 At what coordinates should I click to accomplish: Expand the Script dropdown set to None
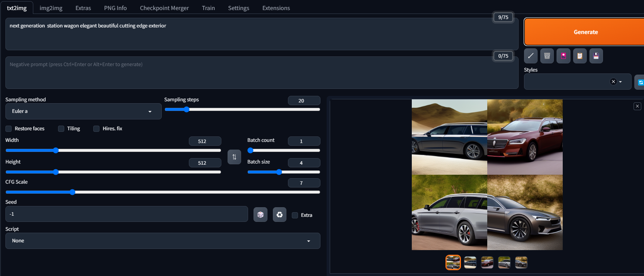click(x=163, y=241)
